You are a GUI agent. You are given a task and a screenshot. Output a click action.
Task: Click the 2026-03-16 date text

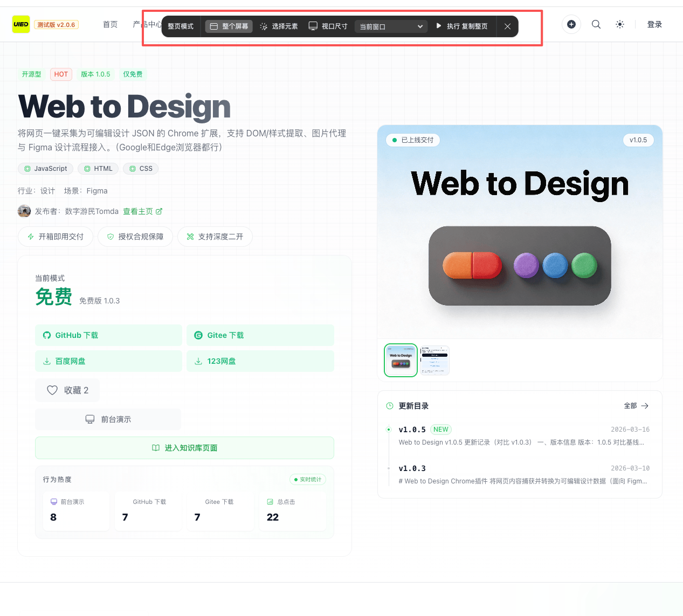(630, 430)
